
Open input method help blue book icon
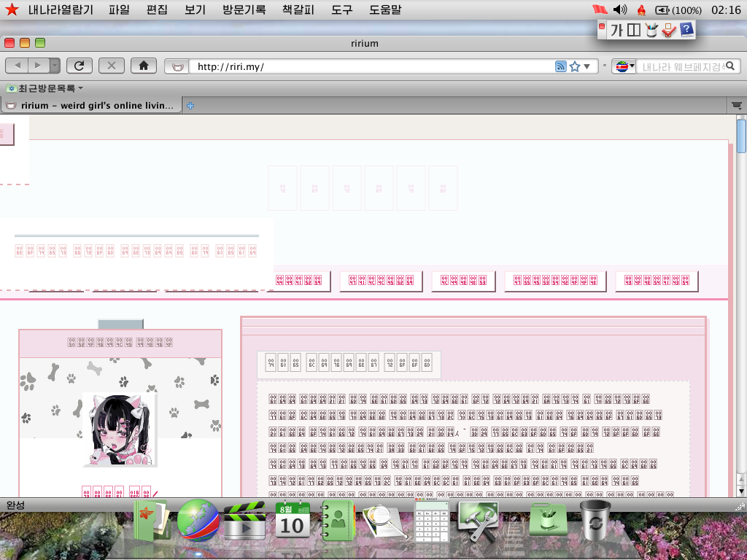tap(686, 29)
